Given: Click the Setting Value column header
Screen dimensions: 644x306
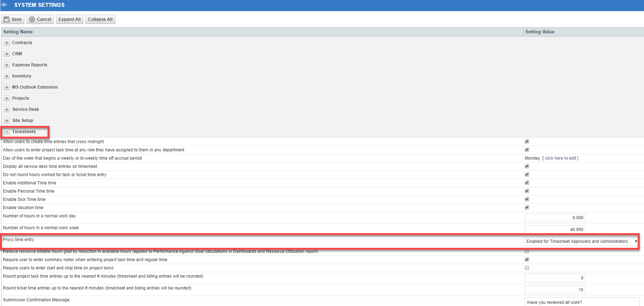Looking at the screenshot, I should click(540, 32).
